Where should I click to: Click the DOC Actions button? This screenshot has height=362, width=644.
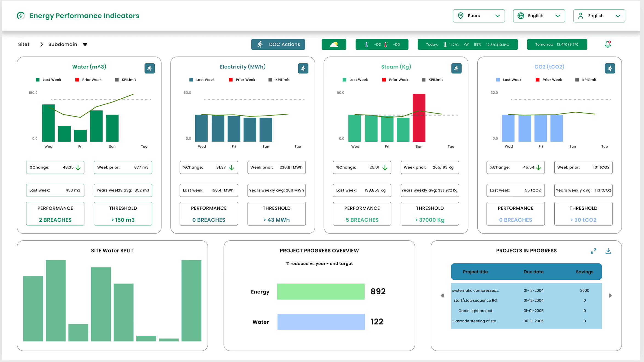point(278,44)
